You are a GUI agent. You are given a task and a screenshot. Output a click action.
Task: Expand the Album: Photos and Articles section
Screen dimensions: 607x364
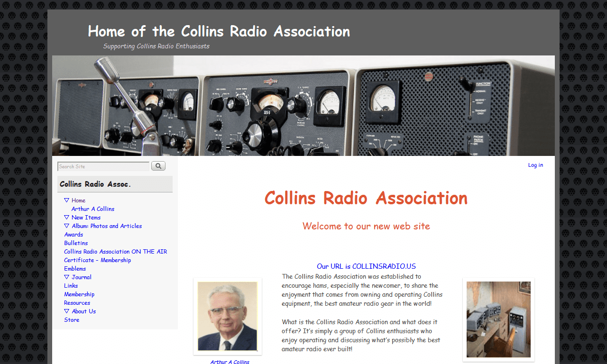pos(106,226)
